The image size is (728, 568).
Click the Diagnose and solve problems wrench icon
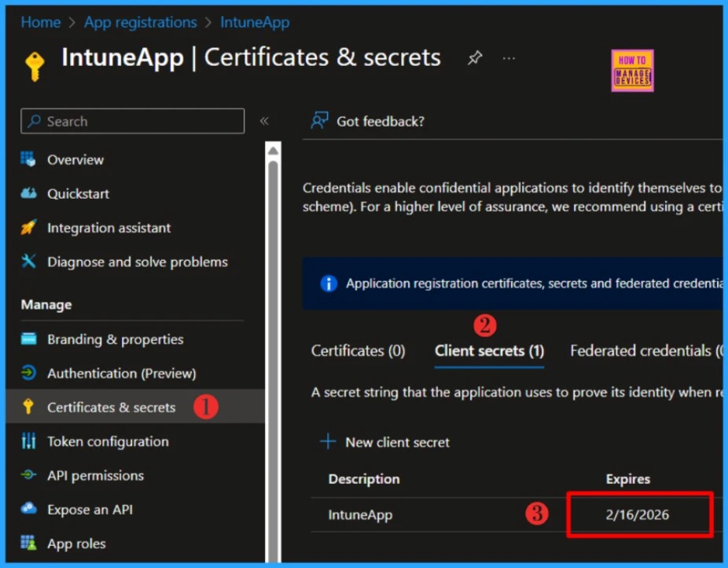(28, 262)
